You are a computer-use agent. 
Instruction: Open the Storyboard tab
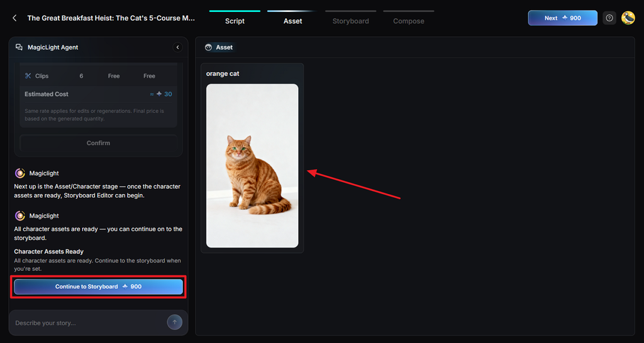point(351,21)
